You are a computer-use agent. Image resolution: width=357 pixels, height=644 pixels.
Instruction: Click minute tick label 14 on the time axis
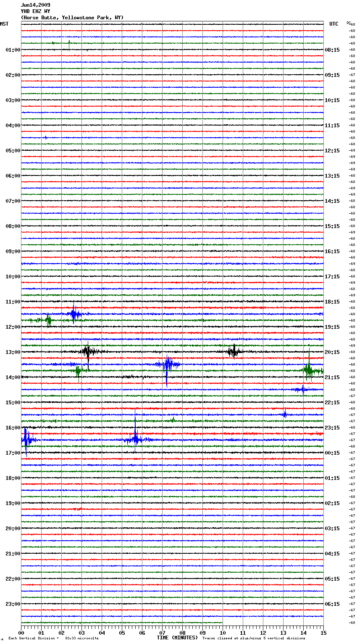(304, 633)
